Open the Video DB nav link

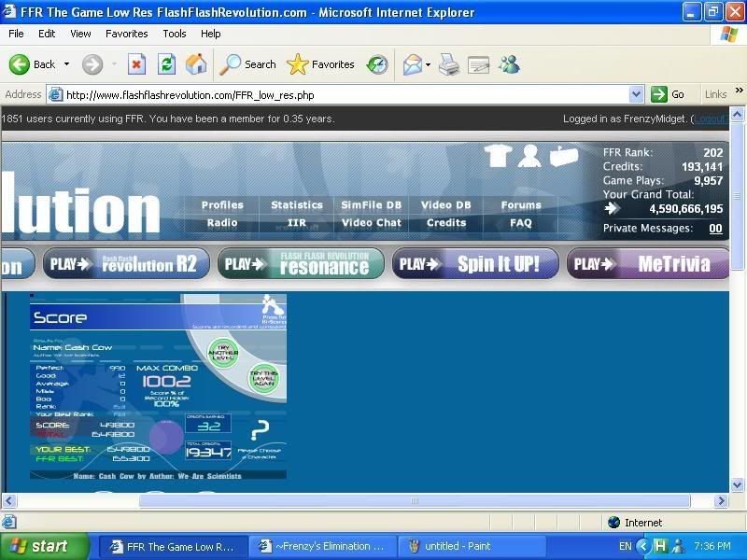point(446,204)
